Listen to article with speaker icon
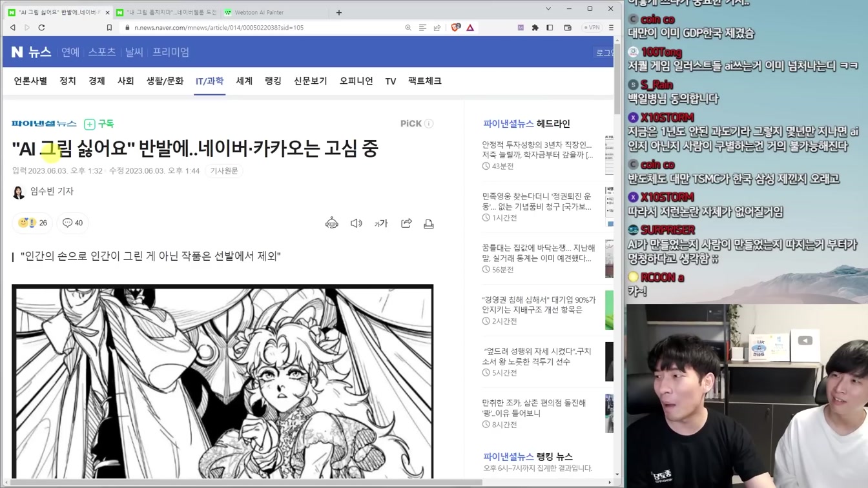868x488 pixels. tap(356, 223)
